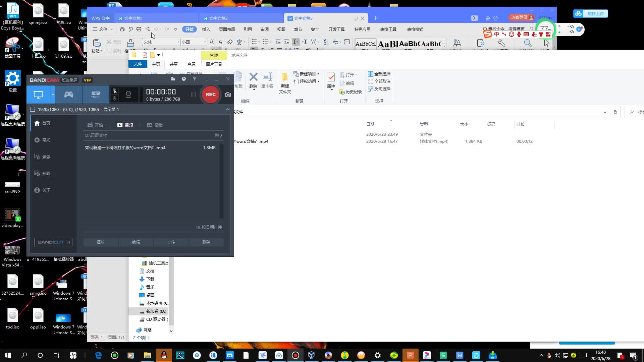Expand screen recording mode dropdown arrow
The width and height of the screenshot is (644, 362).
coord(53,95)
